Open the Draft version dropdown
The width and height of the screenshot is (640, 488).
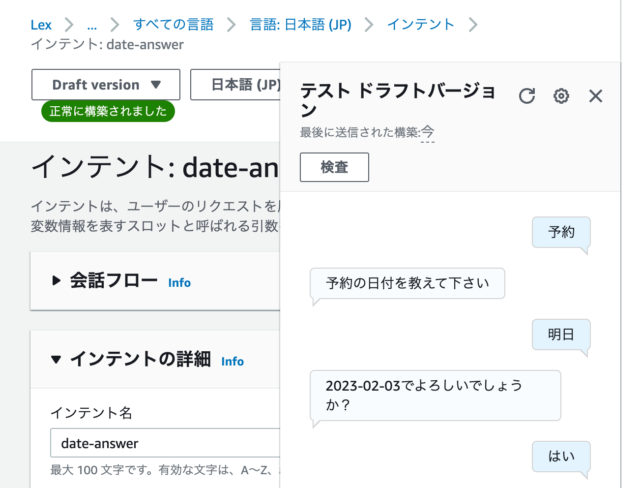pyautogui.click(x=106, y=85)
